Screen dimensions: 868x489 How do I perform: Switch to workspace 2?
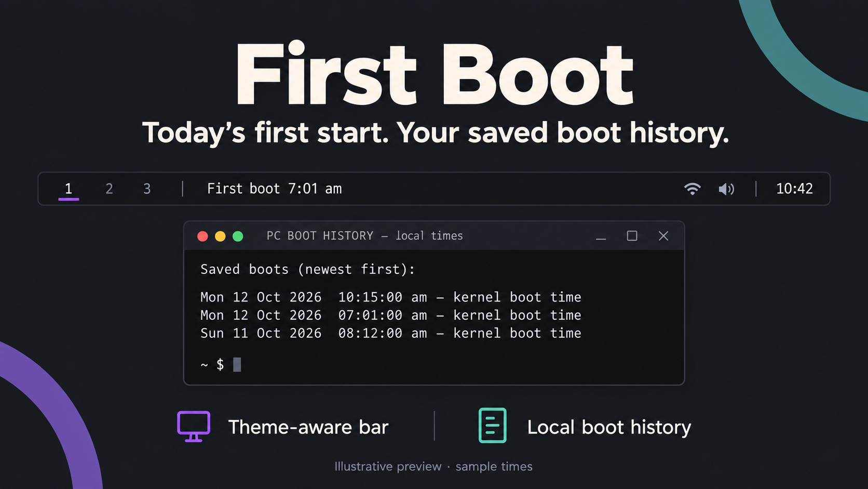click(109, 189)
